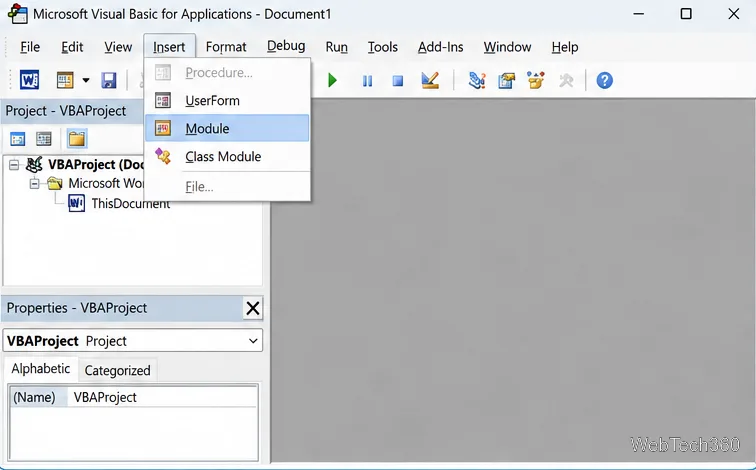Click View Code icon in Project panel

(x=17, y=139)
